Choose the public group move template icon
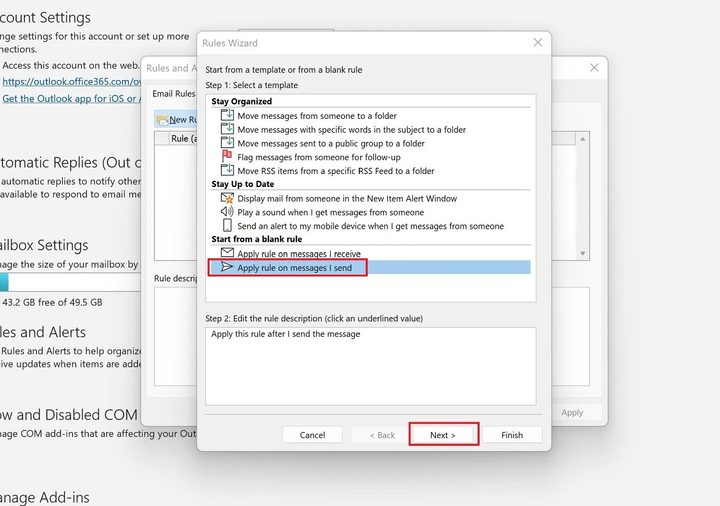 [x=227, y=143]
